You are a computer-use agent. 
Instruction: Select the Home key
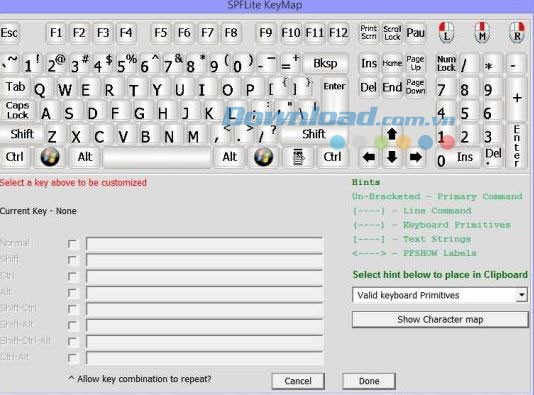[x=392, y=63]
